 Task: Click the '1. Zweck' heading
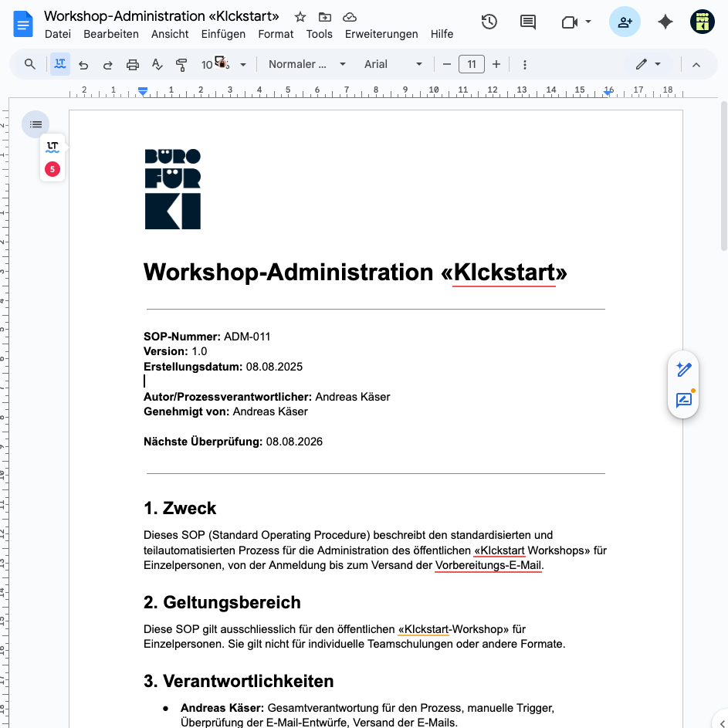[x=180, y=509]
